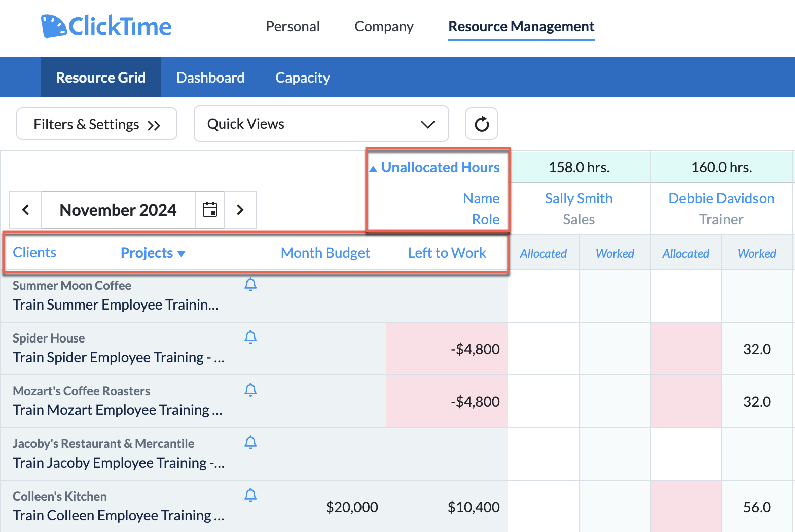Click bell icon for Colleen's Kitchen
This screenshot has height=532, width=795.
pyautogui.click(x=250, y=496)
